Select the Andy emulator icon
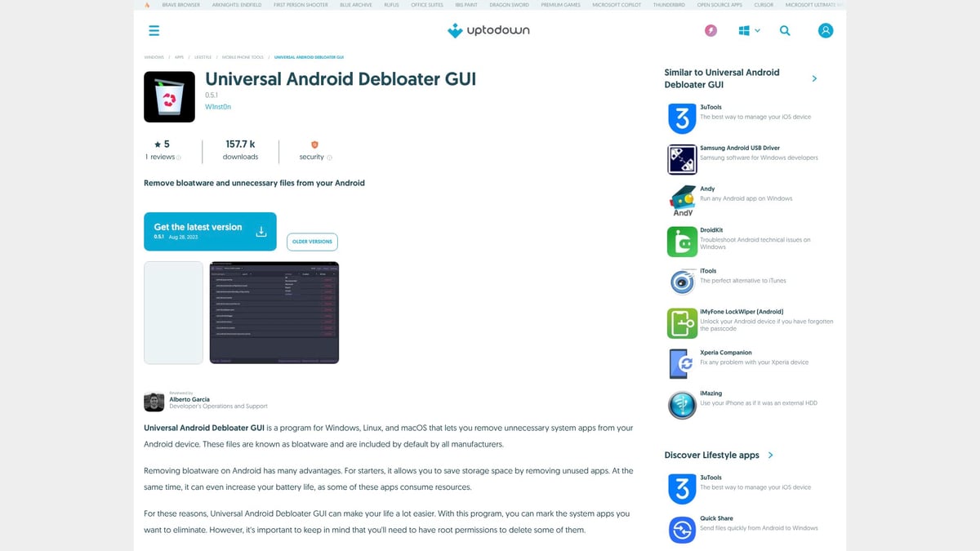980x551 pixels. pos(681,200)
